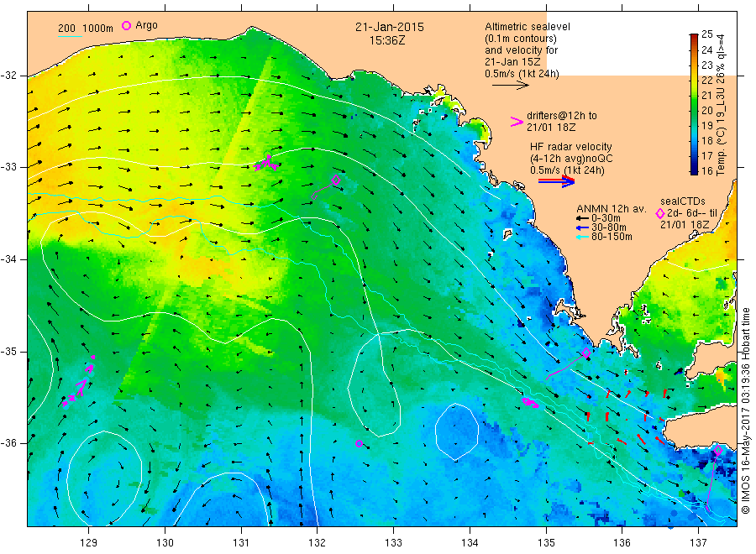Click the black altimetric velocity scale arrow
This screenshot has width=756, height=554.
click(511, 86)
